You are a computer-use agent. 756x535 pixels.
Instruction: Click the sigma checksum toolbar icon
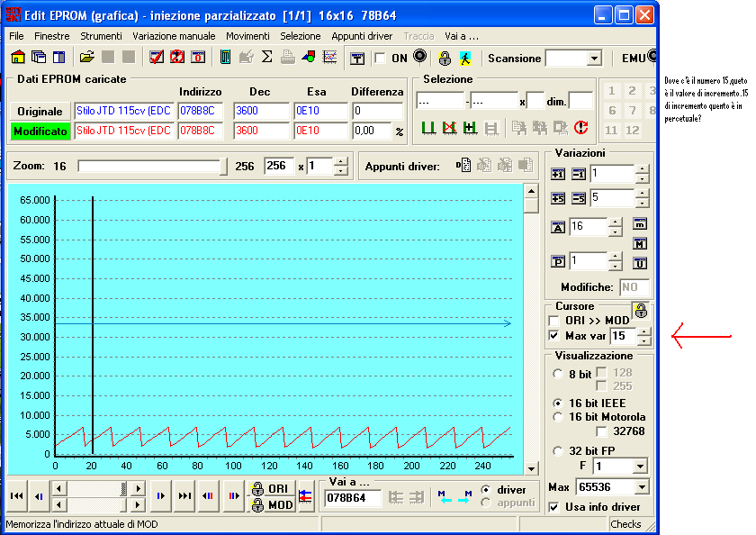point(266,58)
